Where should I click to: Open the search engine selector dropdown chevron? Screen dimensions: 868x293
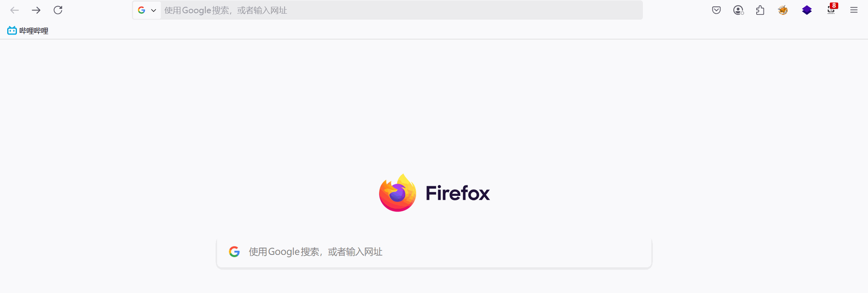coord(154,10)
